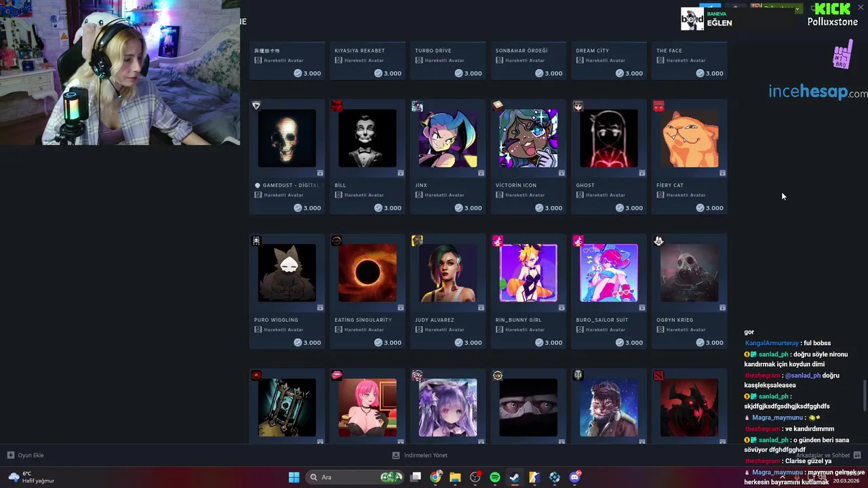Click the chat panel scrollbar
Image resolution: width=868 pixels, height=488 pixels.
(x=864, y=396)
